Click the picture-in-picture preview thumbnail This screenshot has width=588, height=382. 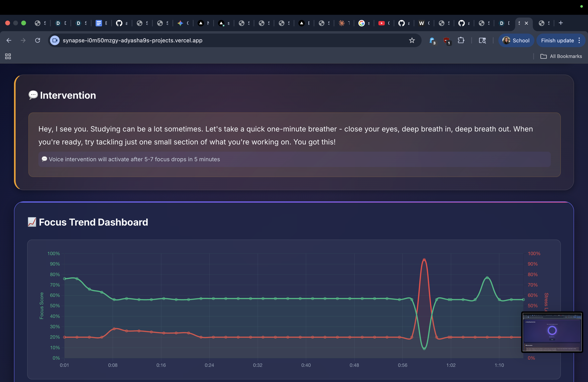552,332
